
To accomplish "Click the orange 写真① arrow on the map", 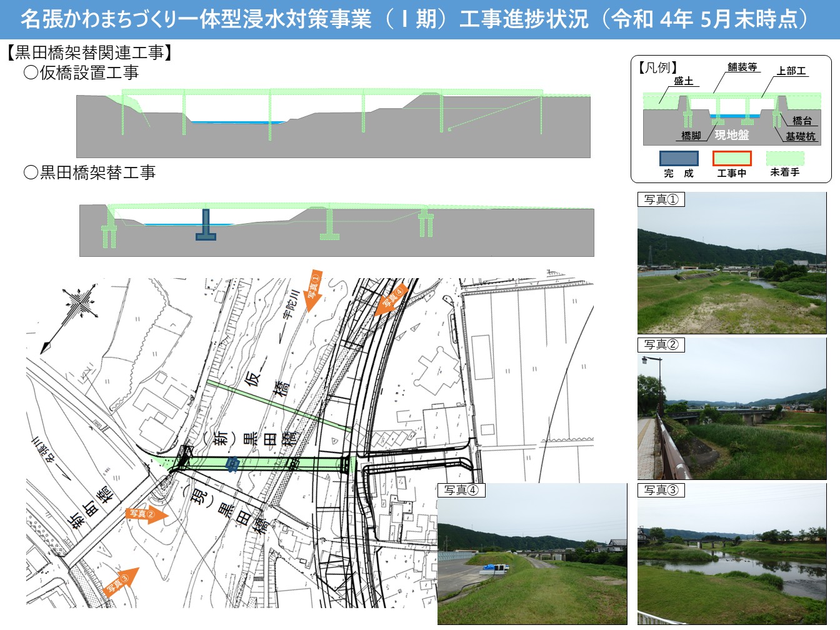I will pos(312,291).
